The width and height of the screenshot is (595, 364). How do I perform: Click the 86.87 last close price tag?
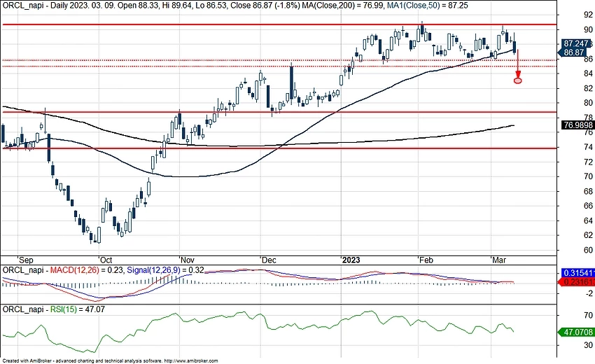point(573,52)
